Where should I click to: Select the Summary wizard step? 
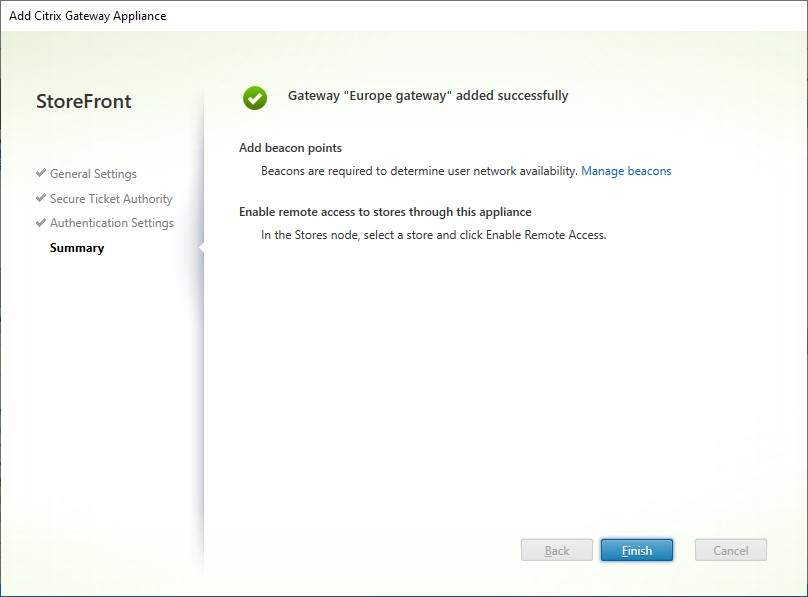point(77,247)
